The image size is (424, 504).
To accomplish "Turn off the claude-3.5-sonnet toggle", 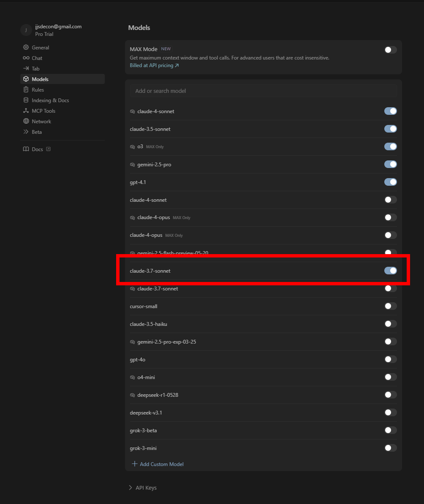I will tap(391, 129).
